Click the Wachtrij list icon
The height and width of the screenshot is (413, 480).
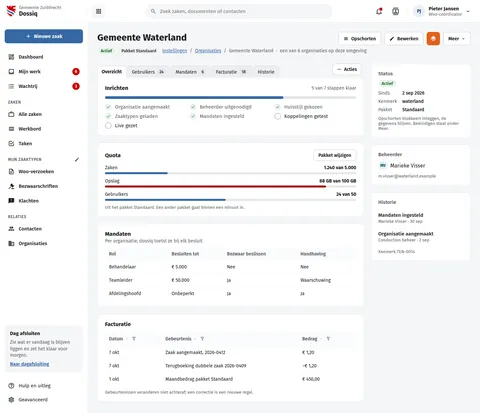(x=11, y=86)
